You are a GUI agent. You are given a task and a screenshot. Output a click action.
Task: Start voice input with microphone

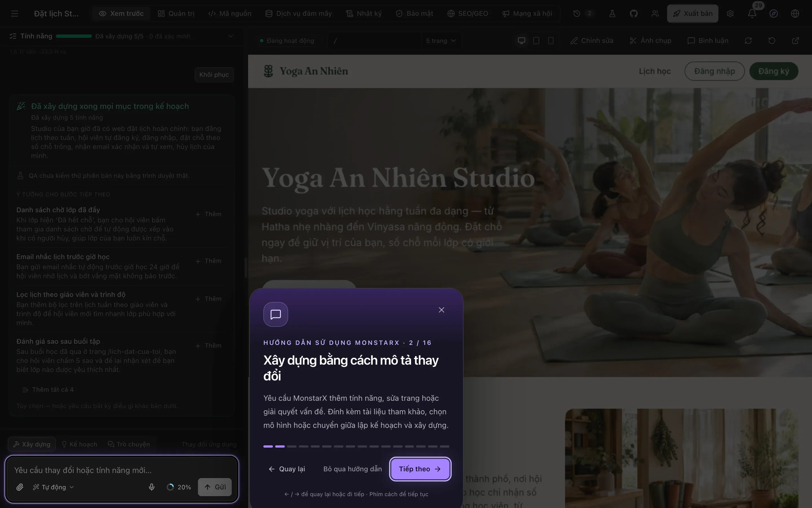click(152, 487)
